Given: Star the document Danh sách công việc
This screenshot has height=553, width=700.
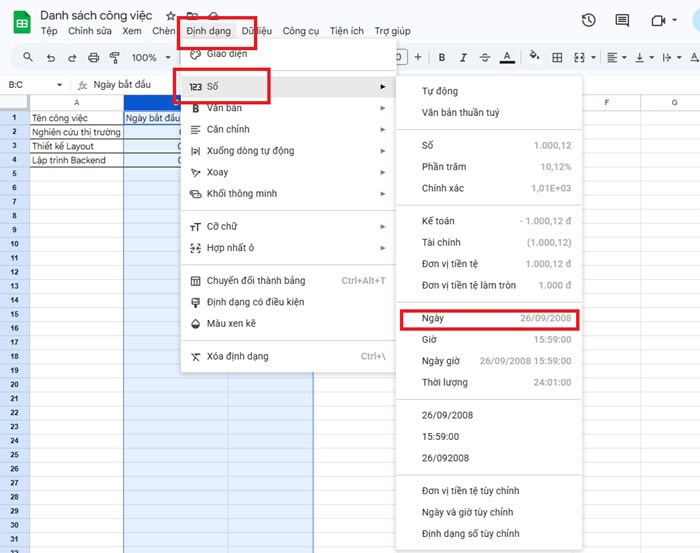Looking at the screenshot, I should point(170,17).
